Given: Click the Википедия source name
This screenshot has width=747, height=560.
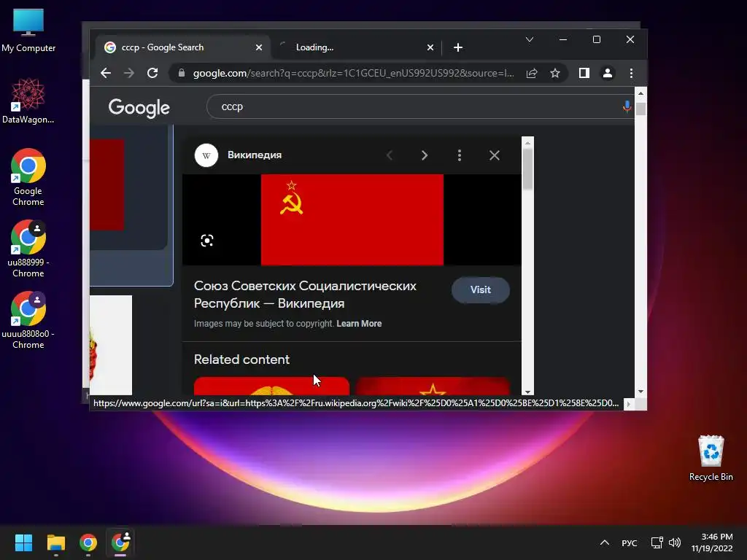Looking at the screenshot, I should tap(255, 155).
